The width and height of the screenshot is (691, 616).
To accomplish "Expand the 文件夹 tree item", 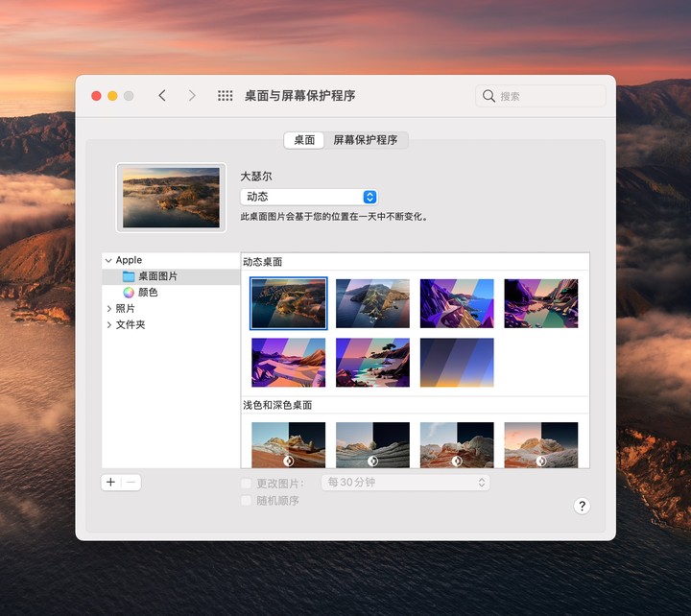I will (108, 325).
